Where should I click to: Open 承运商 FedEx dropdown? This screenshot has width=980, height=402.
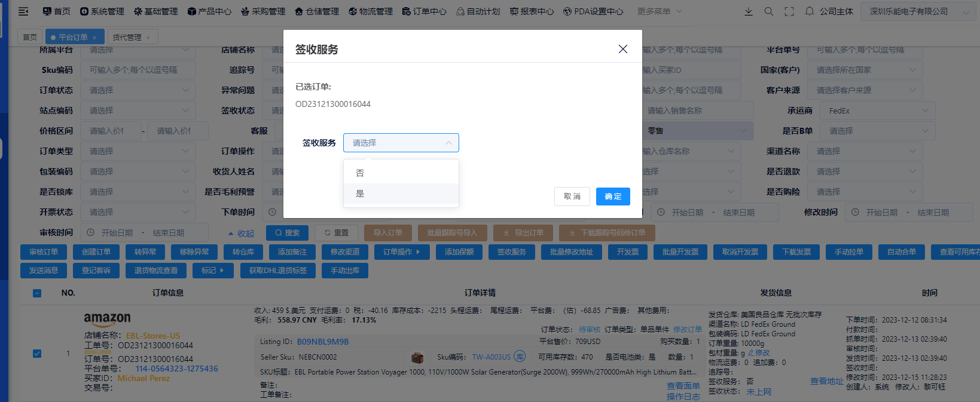[x=877, y=111]
